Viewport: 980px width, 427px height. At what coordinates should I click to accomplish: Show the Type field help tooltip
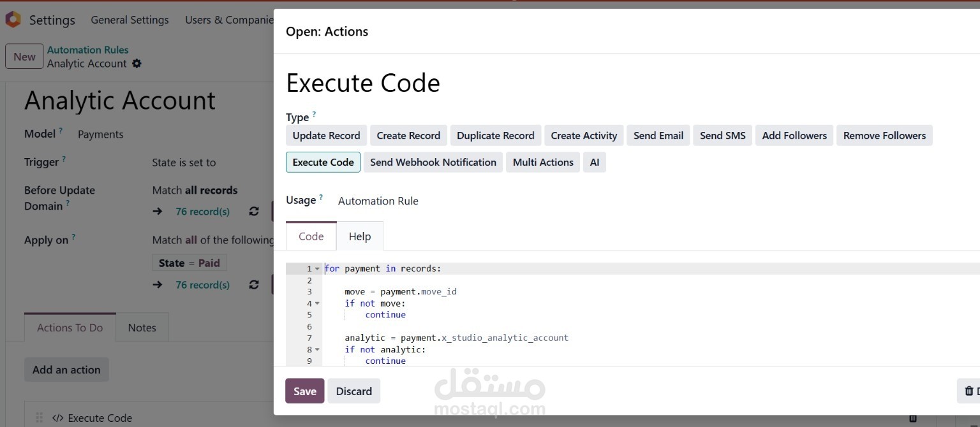click(314, 115)
